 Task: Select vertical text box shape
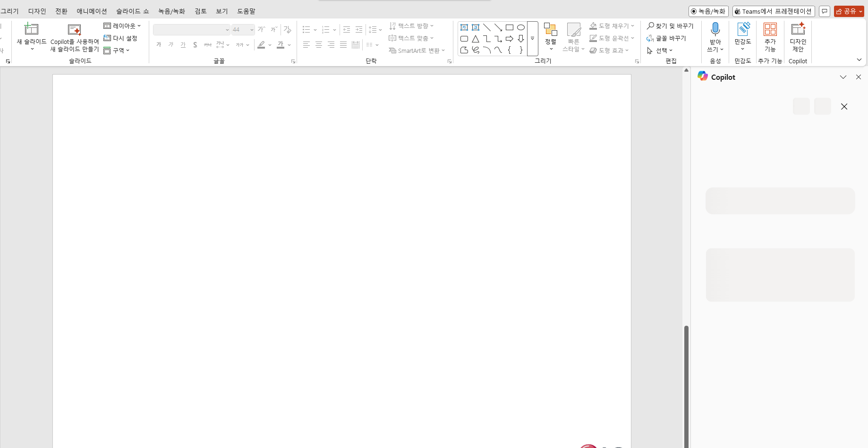476,27
